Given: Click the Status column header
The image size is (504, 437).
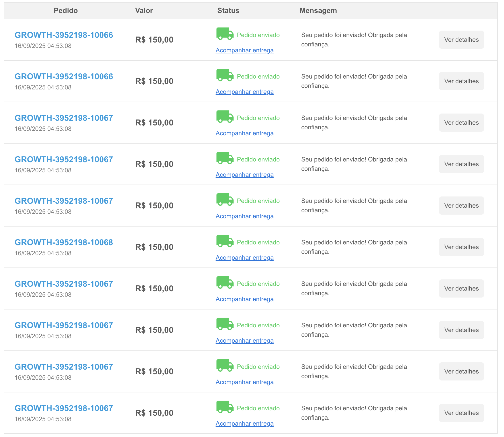Looking at the screenshot, I should tap(228, 11).
